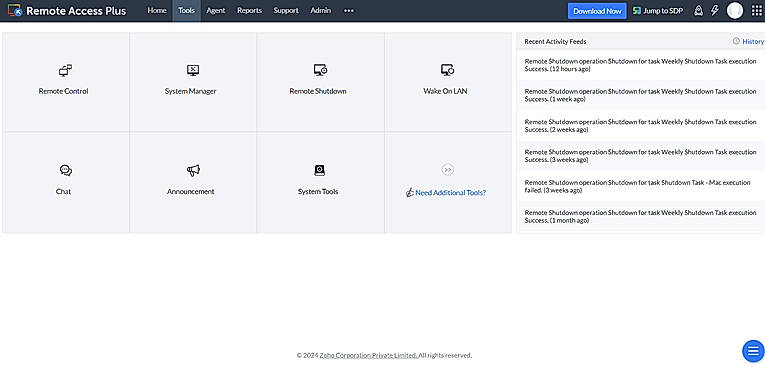The image size is (765, 368).
Task: Open the Reports menu
Action: (x=249, y=11)
